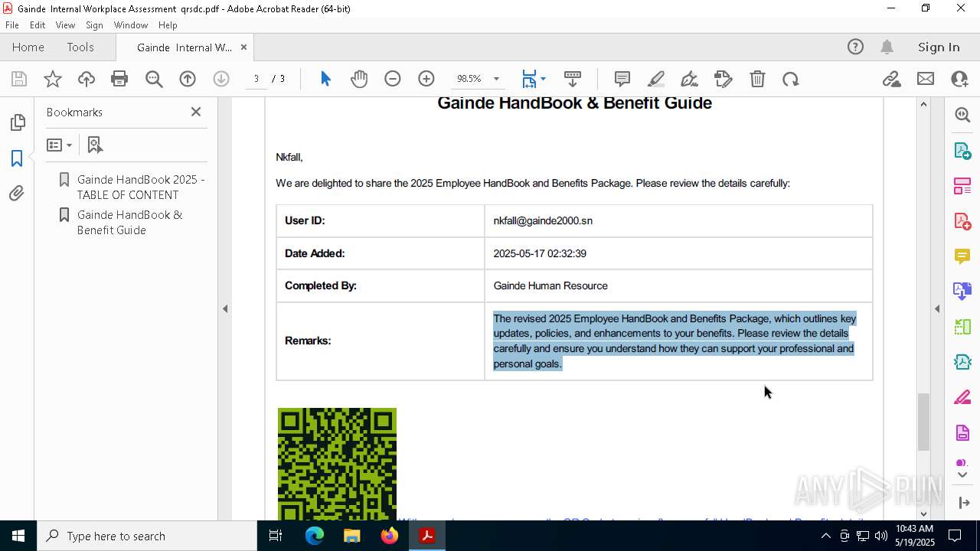This screenshot has width=980, height=551.
Task: Open the zoom level dropdown
Action: (496, 79)
